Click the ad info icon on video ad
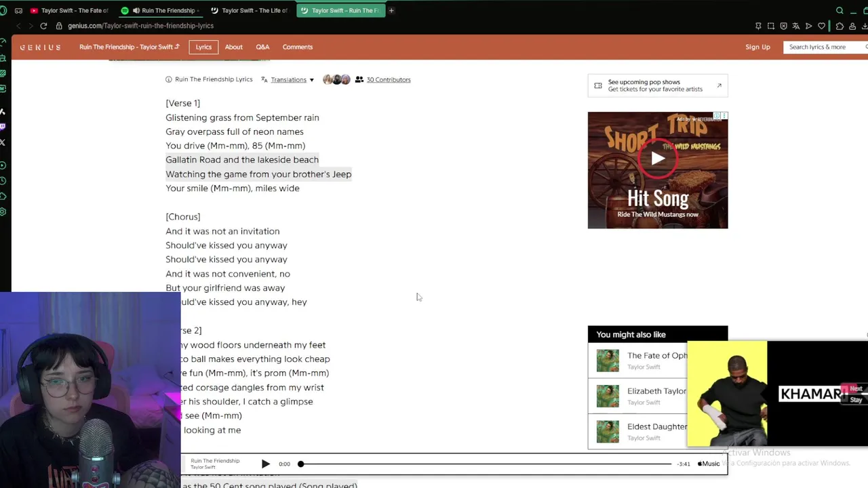The height and width of the screenshot is (488, 868). 717,116
